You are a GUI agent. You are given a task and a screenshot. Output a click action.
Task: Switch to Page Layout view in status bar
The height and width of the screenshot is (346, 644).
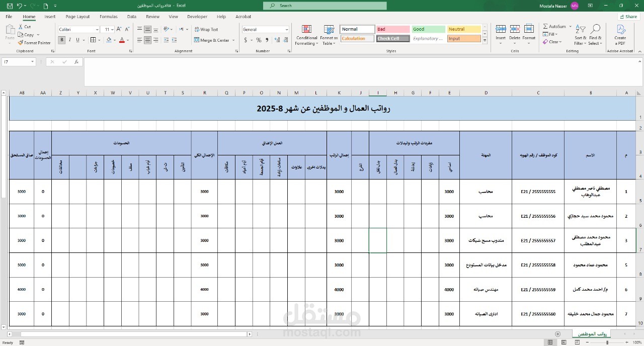point(563,342)
